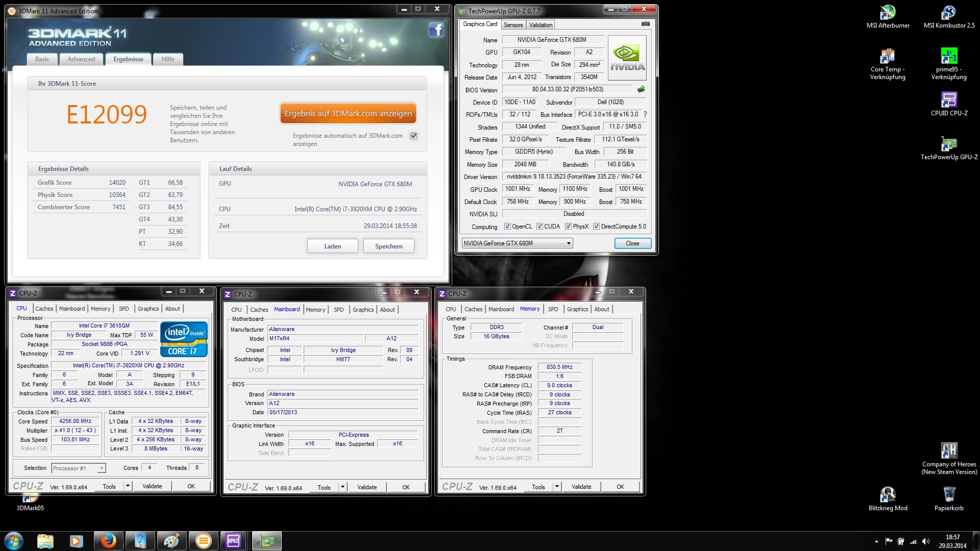Click Ergebnis auf 3DMark.com anzeigen button
This screenshot has height=551, width=980.
[x=348, y=113]
